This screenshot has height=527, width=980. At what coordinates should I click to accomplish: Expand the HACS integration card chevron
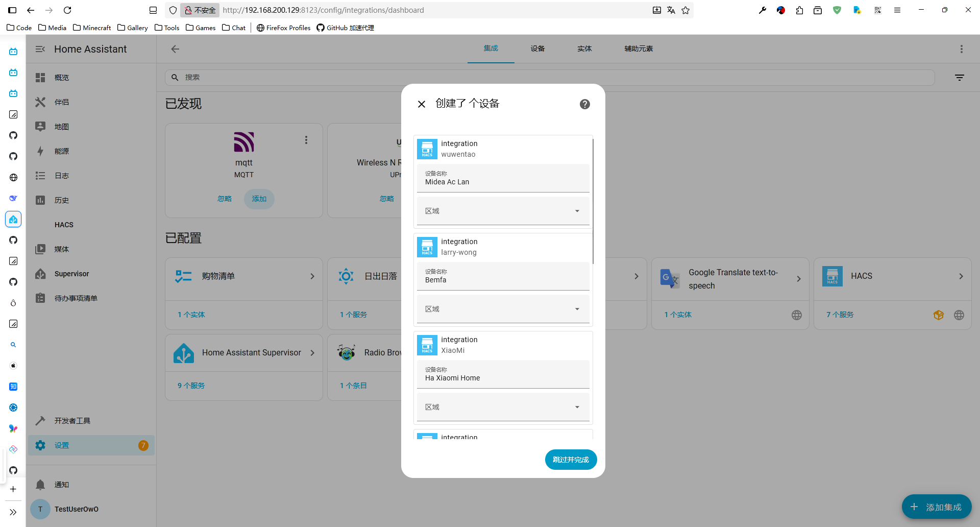pyautogui.click(x=961, y=276)
